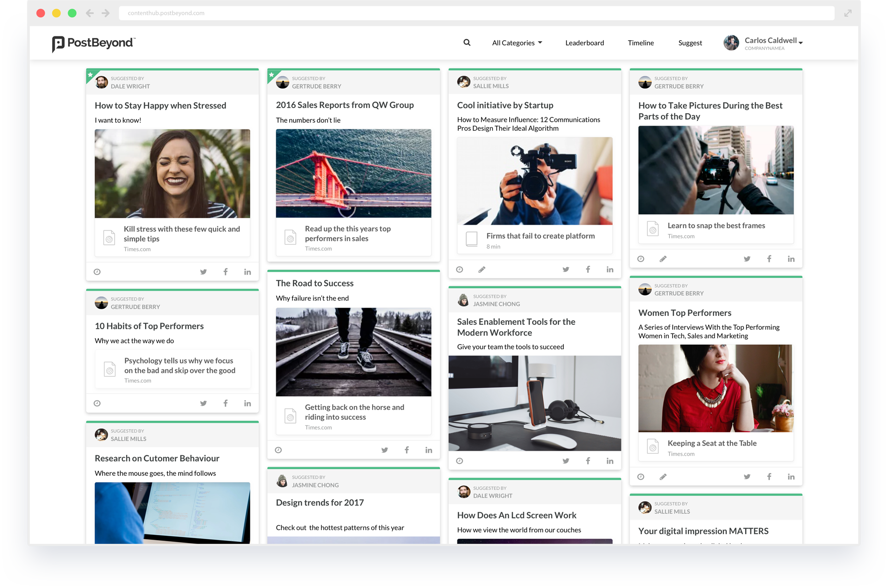Edit the How to Take Pictures post
The image size is (888, 588).
click(663, 259)
